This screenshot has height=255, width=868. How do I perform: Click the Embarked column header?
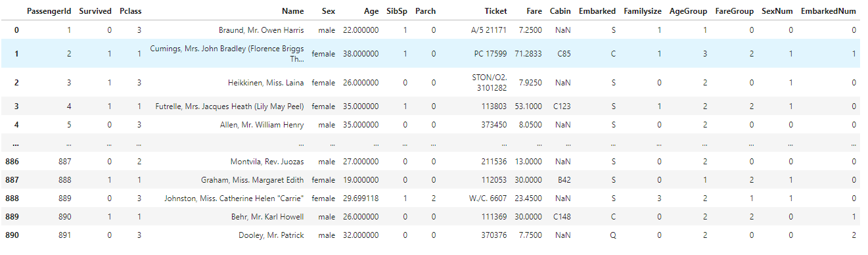pos(597,11)
